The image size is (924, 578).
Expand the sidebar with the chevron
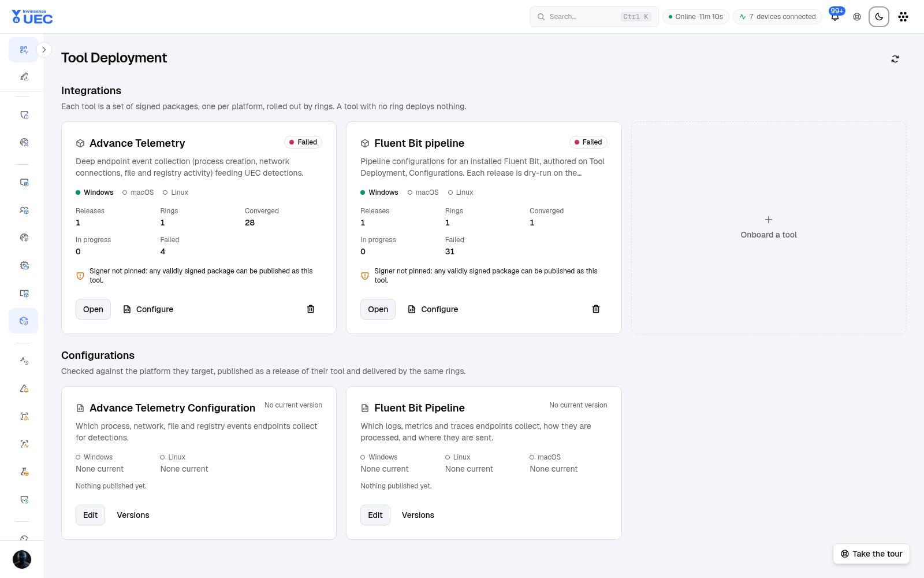point(44,50)
